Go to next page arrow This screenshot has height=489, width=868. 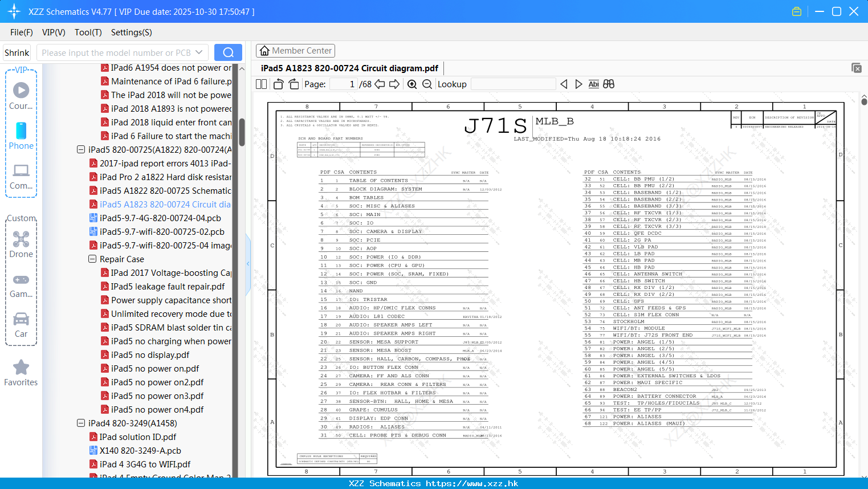tap(394, 84)
